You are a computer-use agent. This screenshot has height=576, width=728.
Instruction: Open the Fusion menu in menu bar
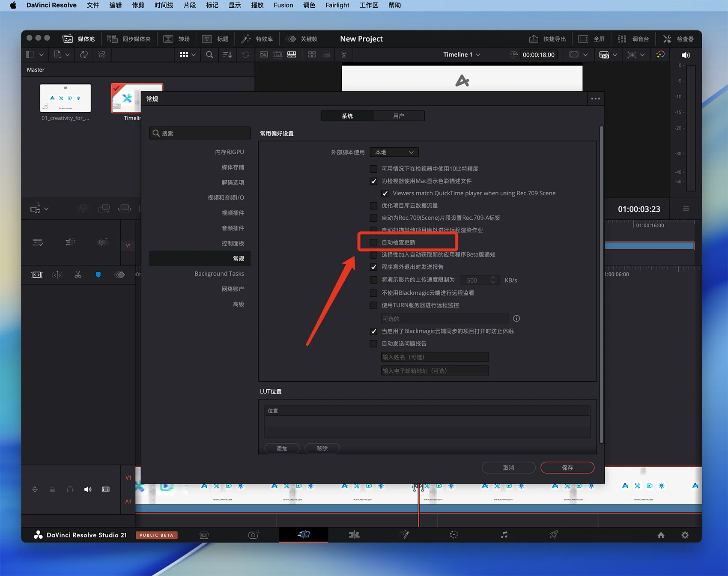pos(283,5)
